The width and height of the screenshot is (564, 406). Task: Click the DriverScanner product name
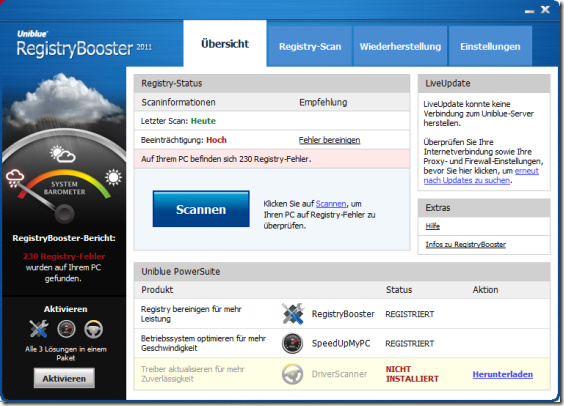(340, 374)
